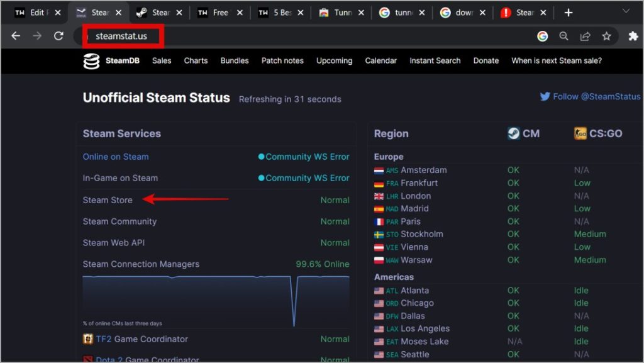This screenshot has width=644, height=363.
Task: Open Charts in the SteamDB navigation
Action: point(196,61)
